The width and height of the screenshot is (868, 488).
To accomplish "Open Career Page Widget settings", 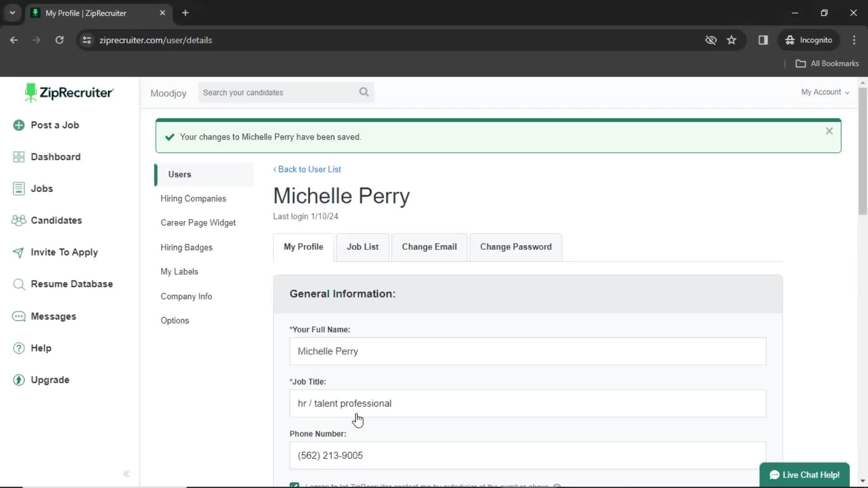I will pyautogui.click(x=198, y=223).
